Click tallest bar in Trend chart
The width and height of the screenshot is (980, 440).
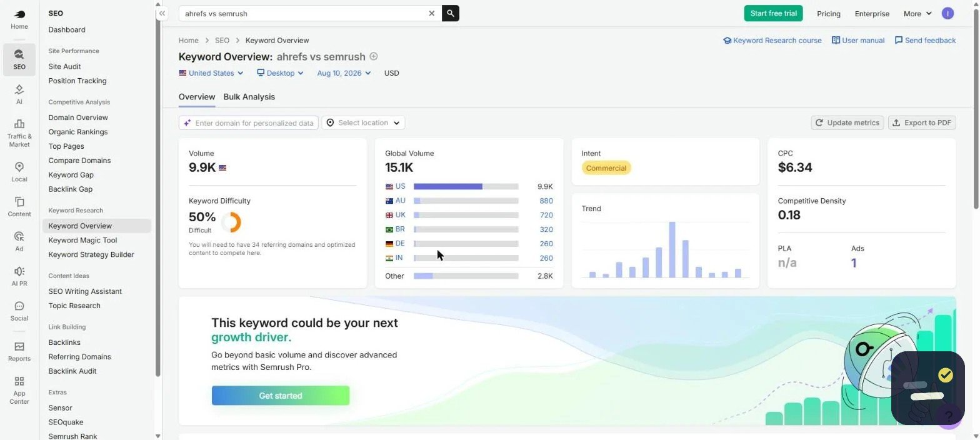tap(672, 249)
